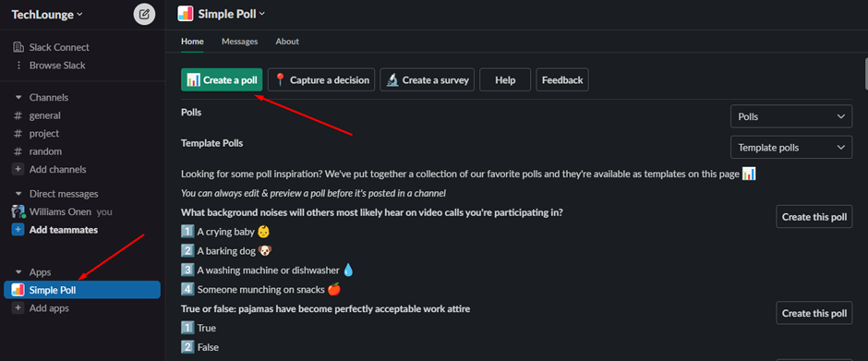Image resolution: width=868 pixels, height=361 pixels.
Task: Click the hash icon beside general
Action: click(x=18, y=115)
